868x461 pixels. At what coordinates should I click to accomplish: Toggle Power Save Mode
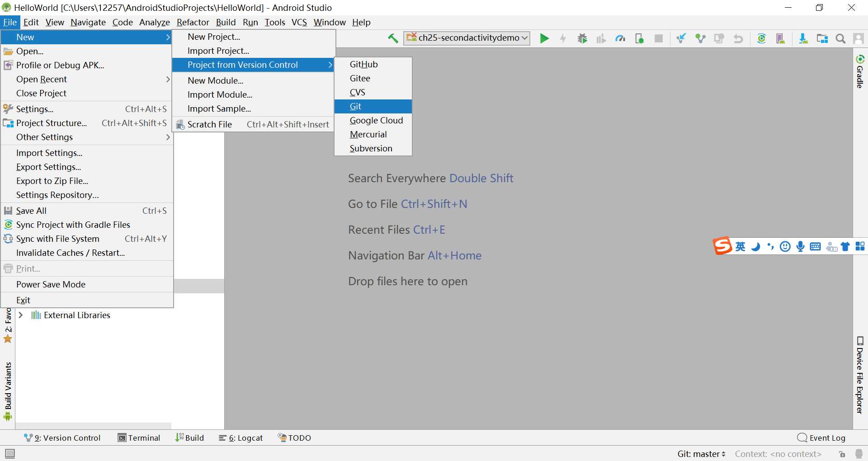point(87,284)
